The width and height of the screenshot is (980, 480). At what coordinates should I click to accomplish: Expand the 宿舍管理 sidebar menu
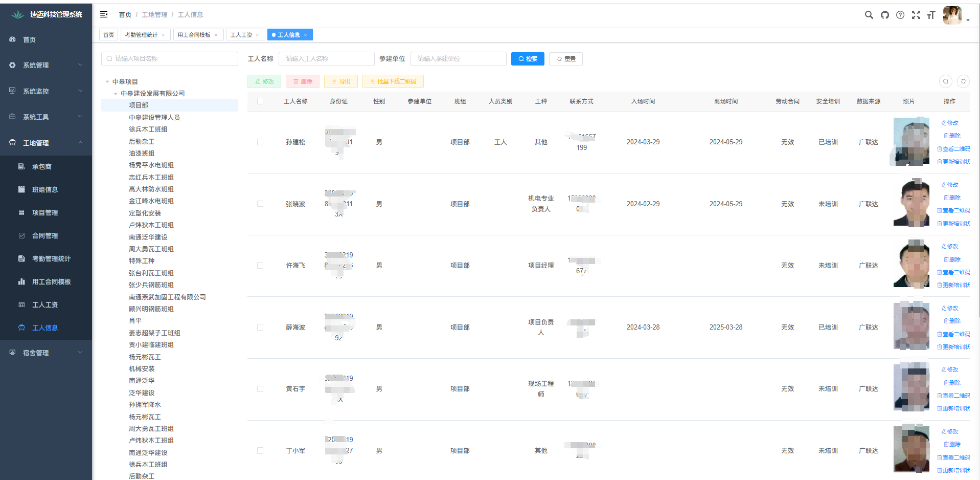pyautogui.click(x=46, y=353)
